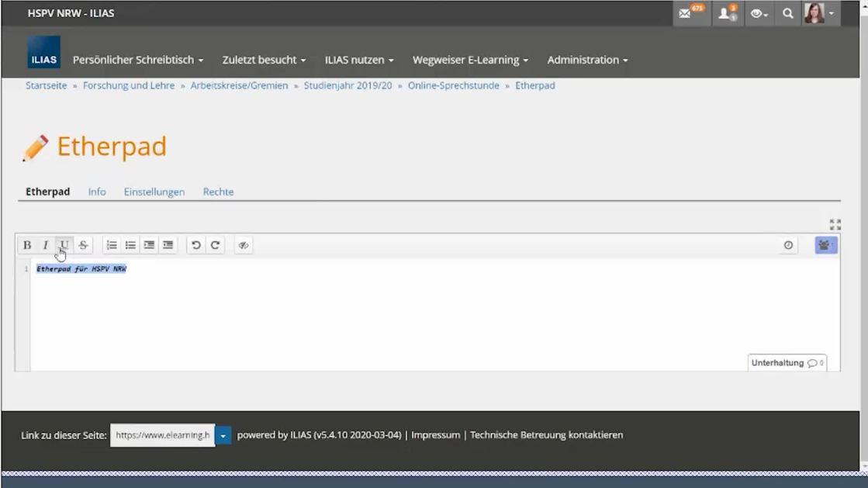Open Persönlicher Schreibtisch menu

click(x=138, y=60)
